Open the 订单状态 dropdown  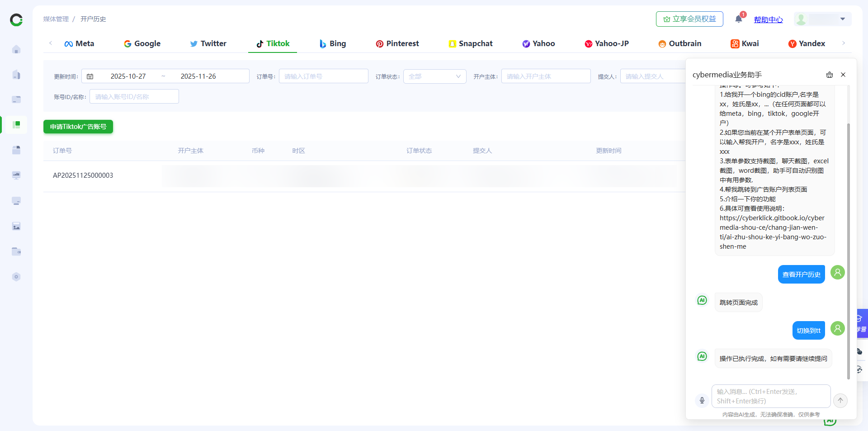pos(434,76)
